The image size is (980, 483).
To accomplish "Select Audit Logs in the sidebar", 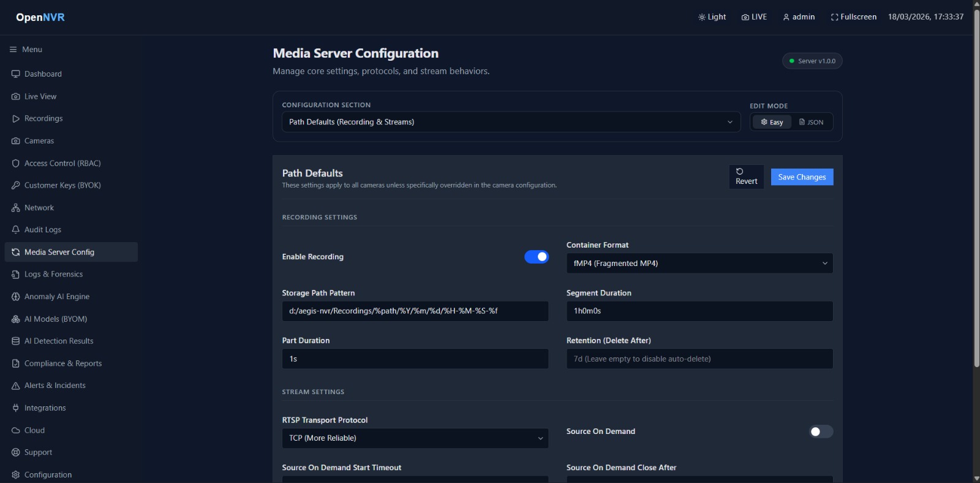I will pos(71,230).
